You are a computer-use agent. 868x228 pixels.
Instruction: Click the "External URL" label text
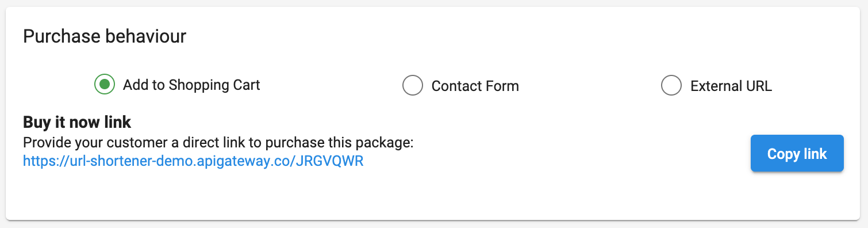[731, 86]
